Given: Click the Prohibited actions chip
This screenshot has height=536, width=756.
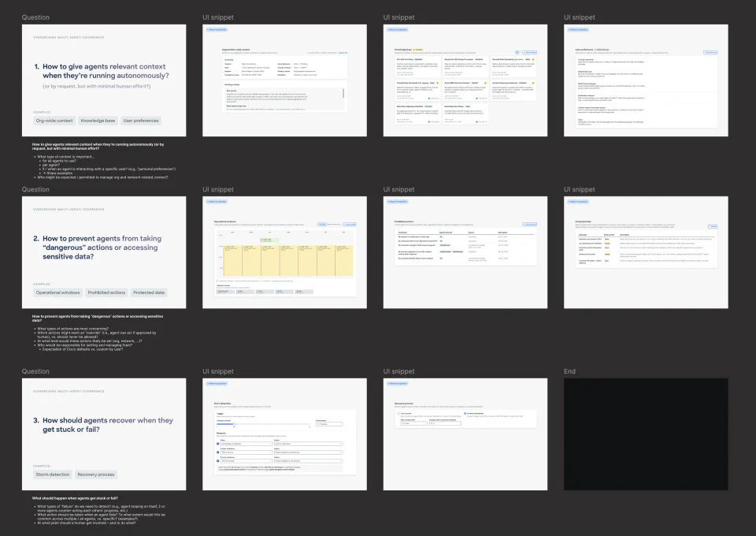Looking at the screenshot, I should pyautogui.click(x=106, y=292).
